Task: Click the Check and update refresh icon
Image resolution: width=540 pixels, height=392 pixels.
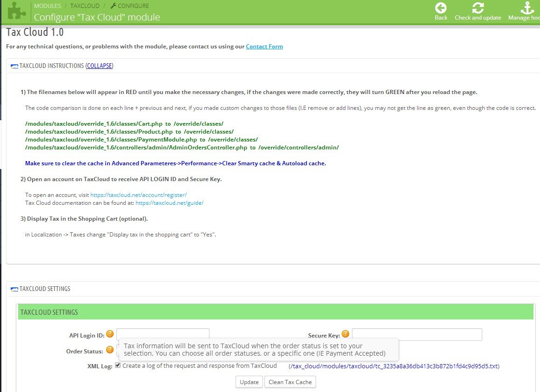Action: [478, 7]
